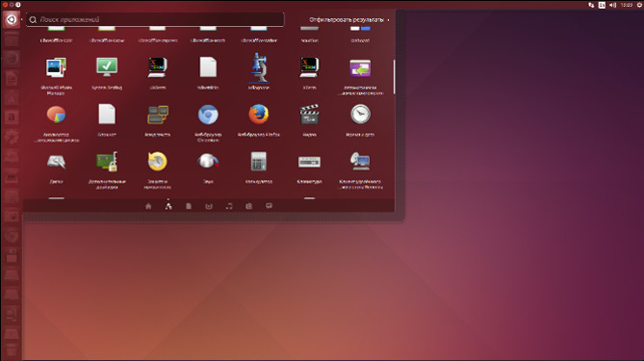Switch to the Home lens
The image size is (644, 361).
pos(148,206)
